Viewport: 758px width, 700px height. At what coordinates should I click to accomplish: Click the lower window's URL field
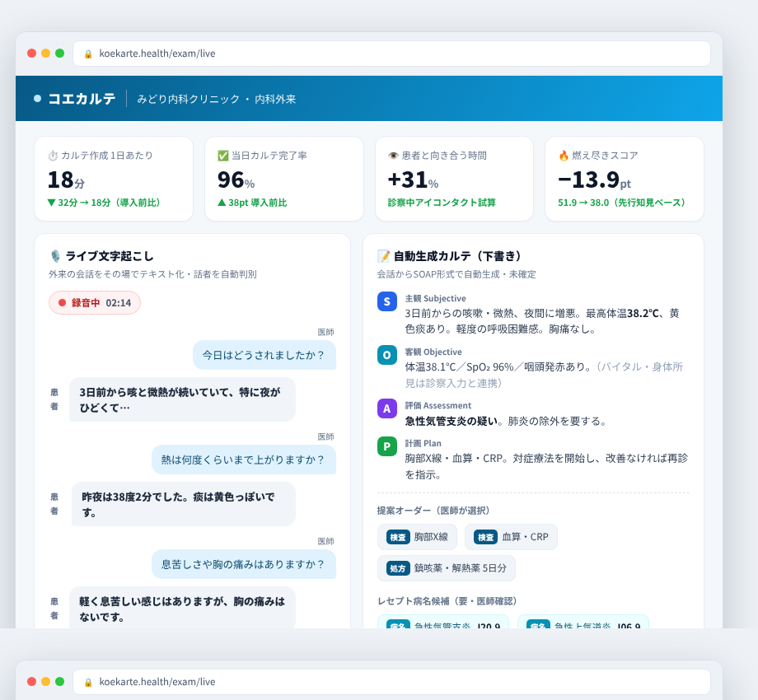point(391,682)
